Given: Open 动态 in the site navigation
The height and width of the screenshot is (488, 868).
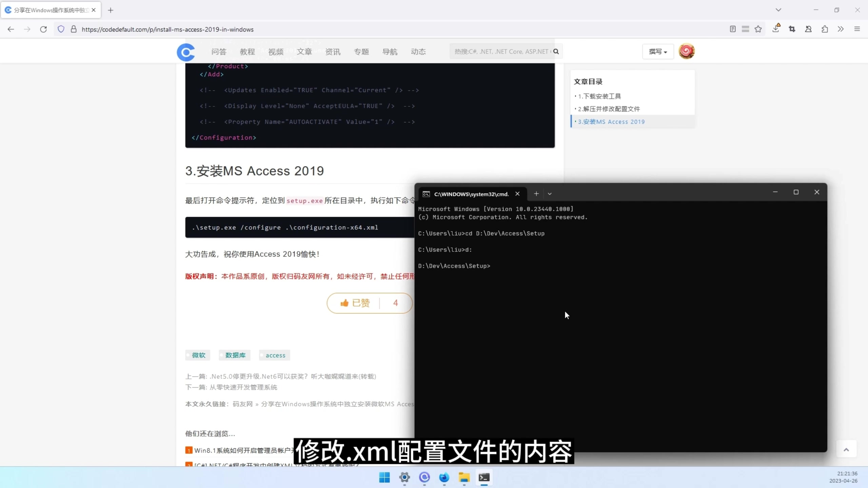Looking at the screenshot, I should click(x=418, y=52).
